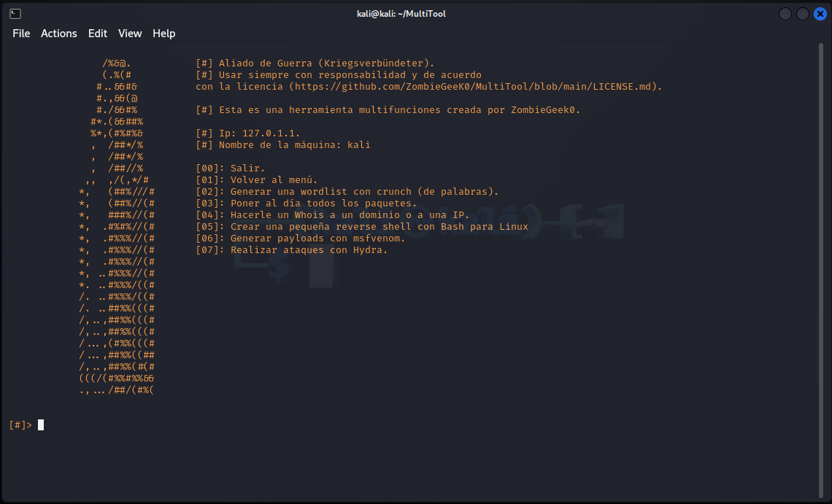832x504 pixels.
Task: Open the Edit menu
Action: [x=98, y=34]
